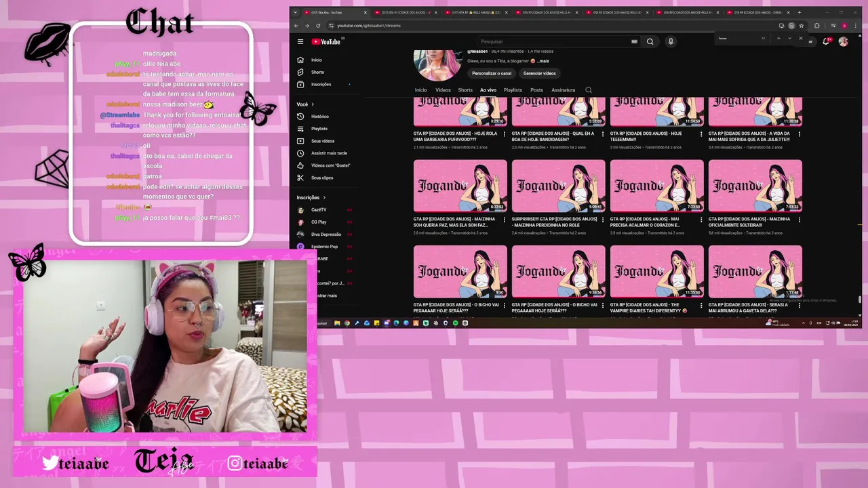The height and width of the screenshot is (488, 868).
Task: Click the YouTube logo
Action: [x=326, y=41]
